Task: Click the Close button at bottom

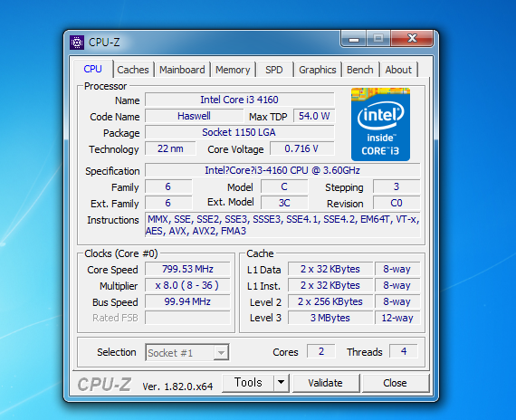Action: 395,383
